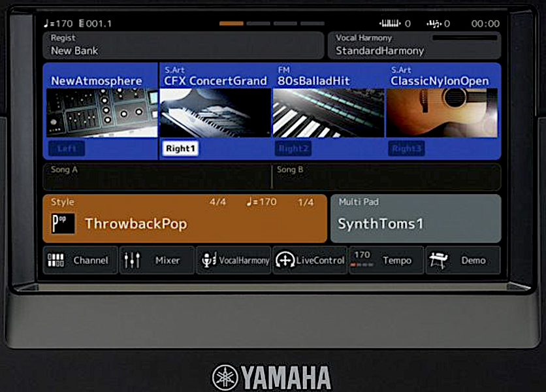
Task: Tap the bar position icon beside 001.1
Action: tap(82, 24)
